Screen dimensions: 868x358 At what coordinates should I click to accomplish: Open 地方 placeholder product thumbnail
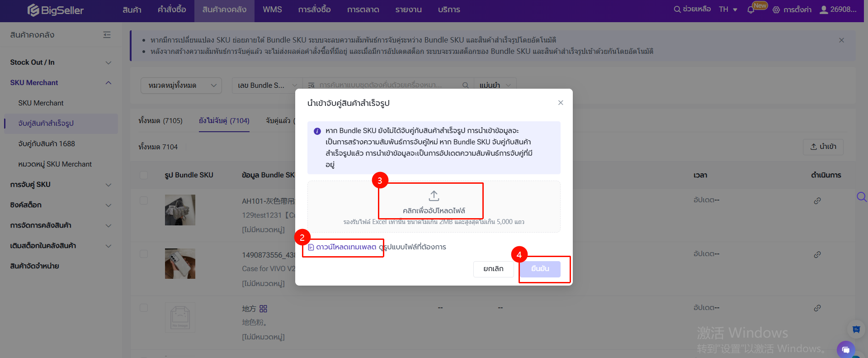[180, 317]
